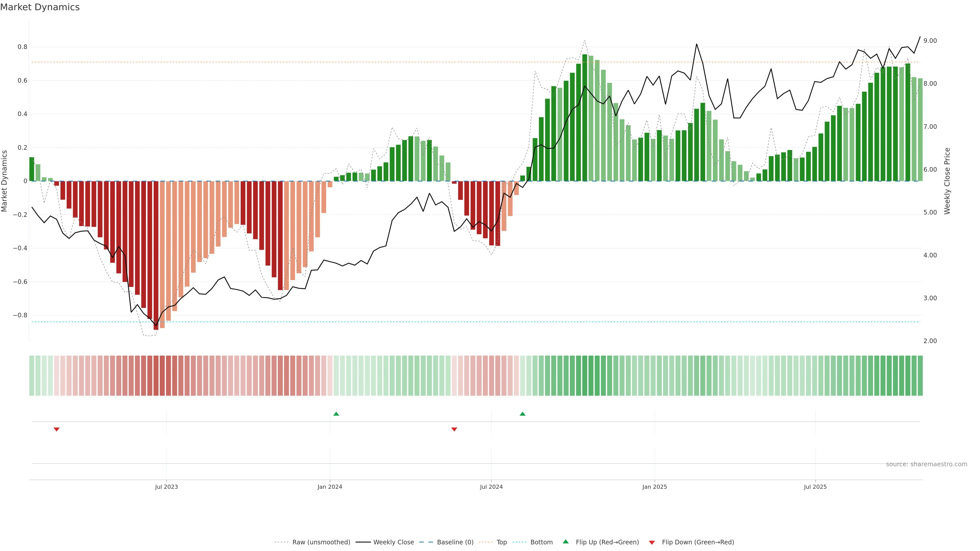The image size is (980, 551).
Task: Click the dashed Raw line legend symbol
Action: pyautogui.click(x=281, y=542)
